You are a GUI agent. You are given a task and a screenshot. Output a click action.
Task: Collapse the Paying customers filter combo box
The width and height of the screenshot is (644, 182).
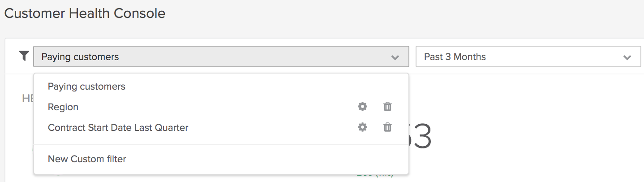[x=221, y=57]
